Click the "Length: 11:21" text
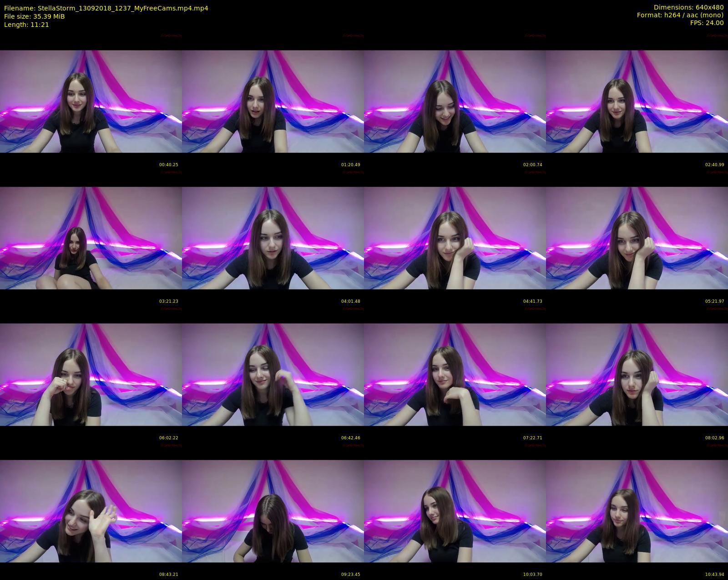Screen dimensions: 728x580 click(26, 25)
